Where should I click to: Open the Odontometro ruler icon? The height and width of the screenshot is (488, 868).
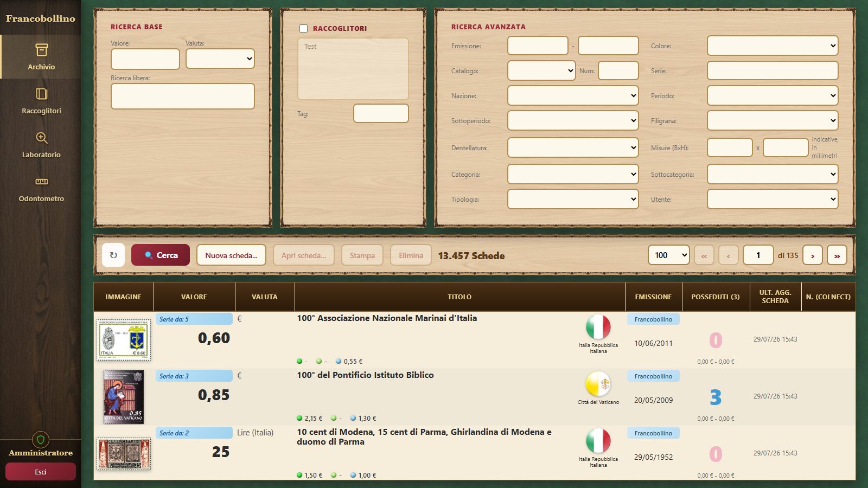(x=41, y=182)
